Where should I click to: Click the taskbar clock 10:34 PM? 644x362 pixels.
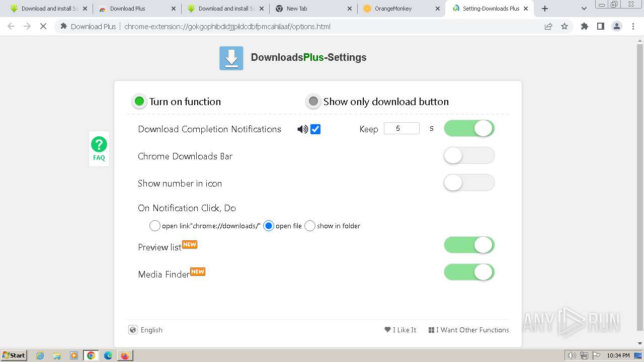tap(618, 355)
